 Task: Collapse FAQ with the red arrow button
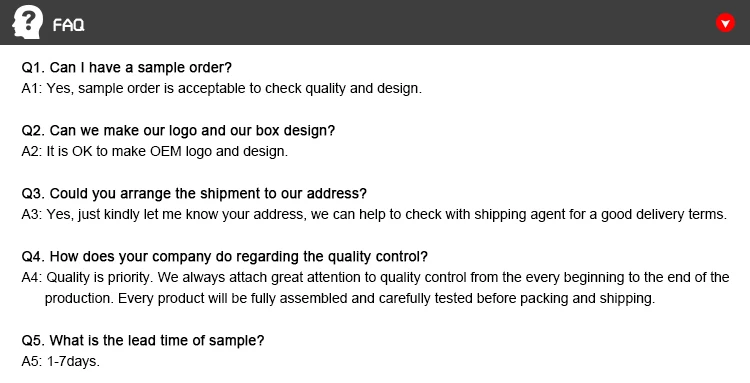pyautogui.click(x=725, y=22)
